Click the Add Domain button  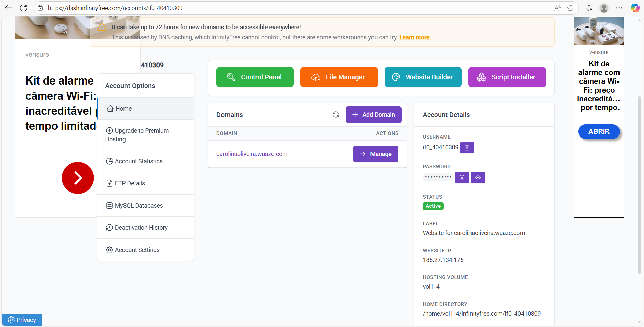(373, 115)
